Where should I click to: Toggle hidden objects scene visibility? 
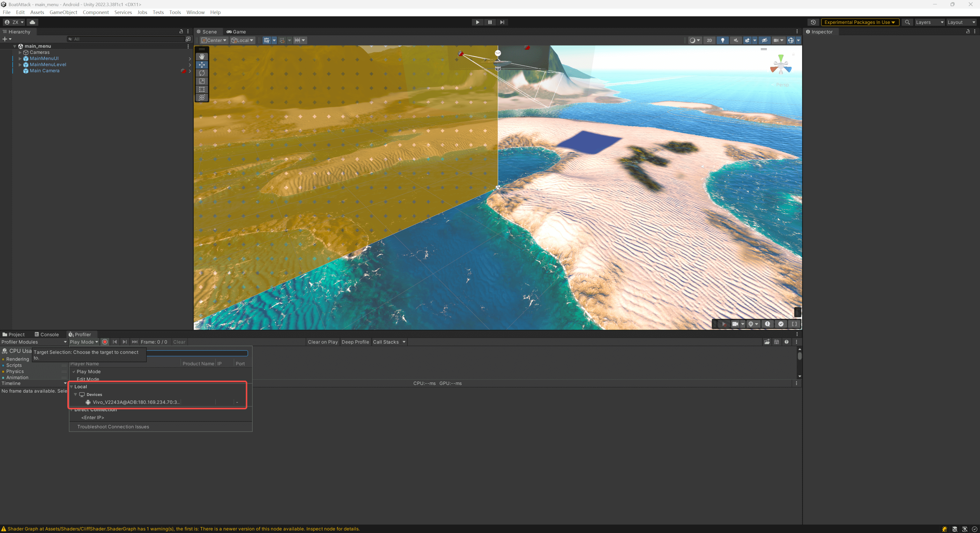click(764, 40)
